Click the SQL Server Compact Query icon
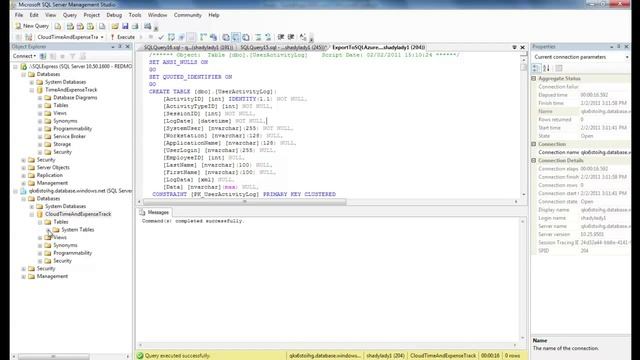 tap(102, 26)
